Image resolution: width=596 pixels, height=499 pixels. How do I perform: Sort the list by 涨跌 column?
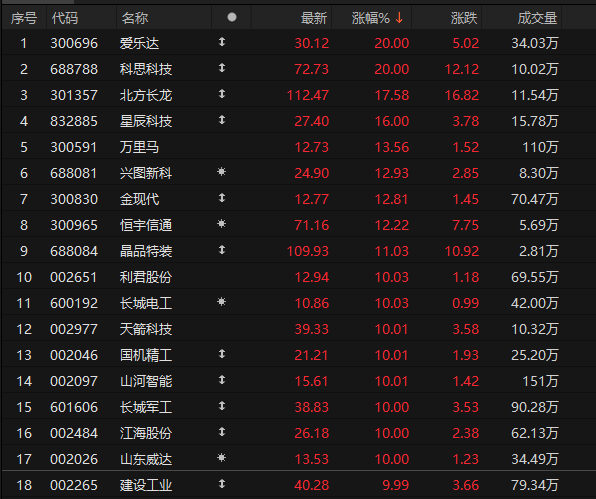tap(463, 18)
